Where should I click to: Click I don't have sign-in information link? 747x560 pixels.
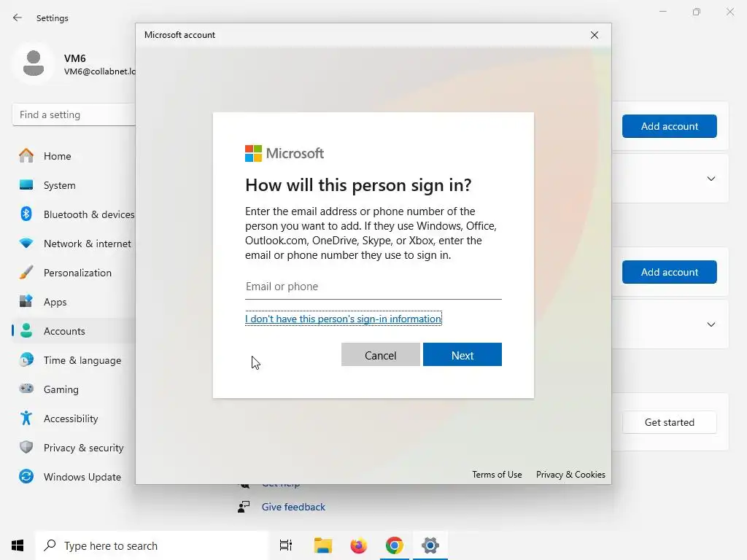click(x=343, y=319)
